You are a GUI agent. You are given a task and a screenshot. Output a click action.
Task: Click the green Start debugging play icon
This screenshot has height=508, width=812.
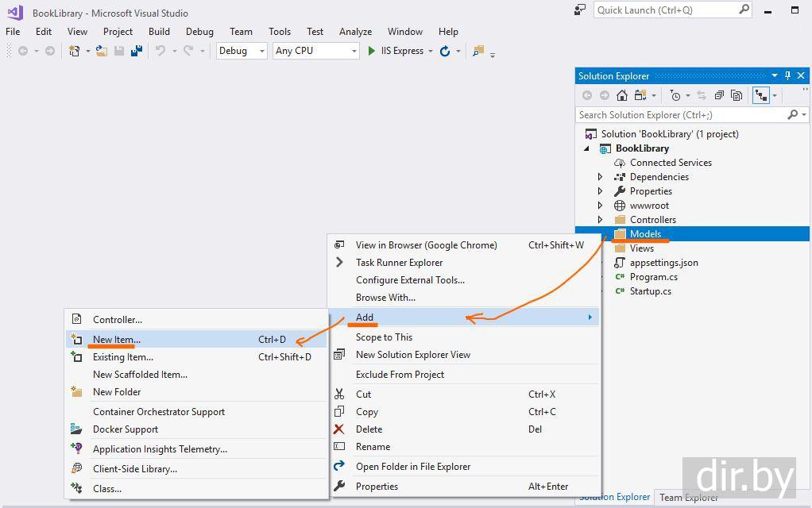click(x=371, y=51)
